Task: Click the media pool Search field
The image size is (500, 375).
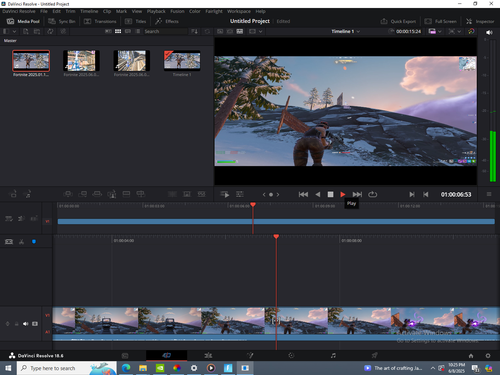Action: pos(166,31)
